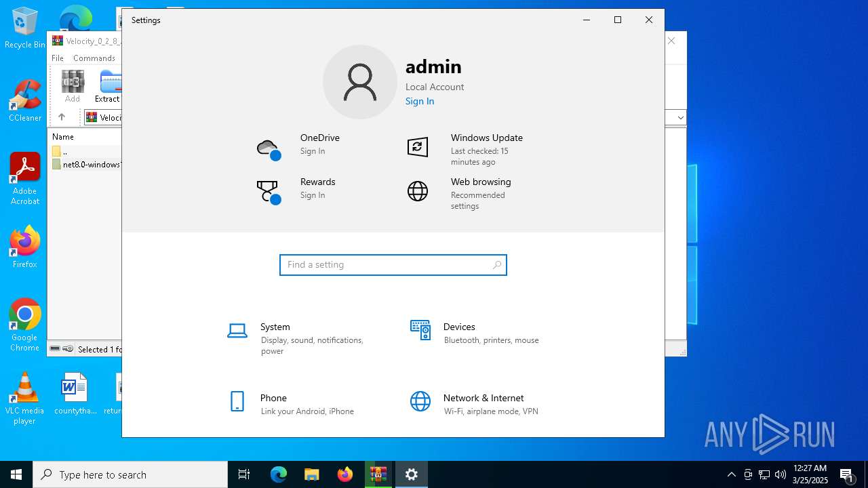Open the Windows Update heading
The width and height of the screenshot is (868, 488).
[487, 138]
